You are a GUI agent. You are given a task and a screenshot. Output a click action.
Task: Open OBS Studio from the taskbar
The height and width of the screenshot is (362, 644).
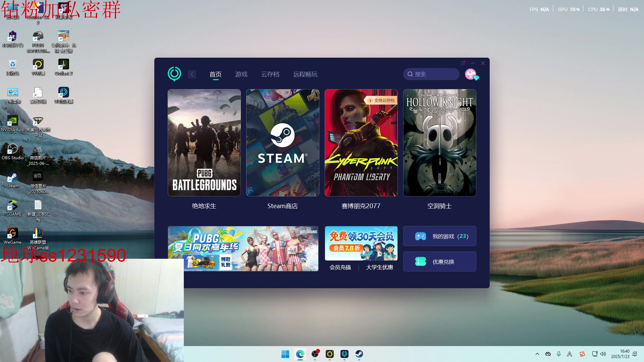tap(315, 354)
